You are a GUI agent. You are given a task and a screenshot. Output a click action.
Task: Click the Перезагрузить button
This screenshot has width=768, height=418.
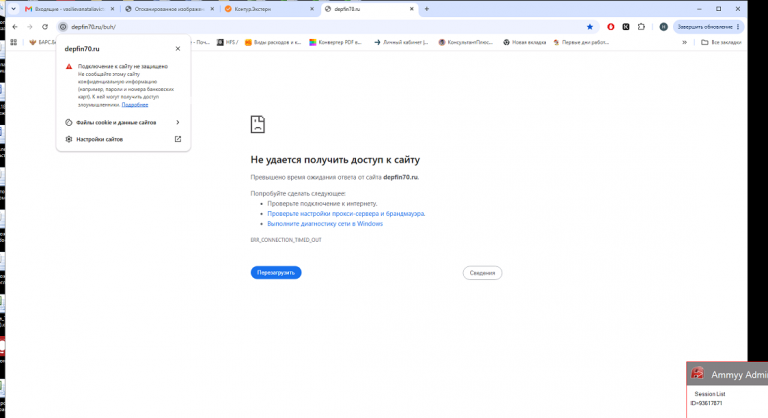coord(276,272)
